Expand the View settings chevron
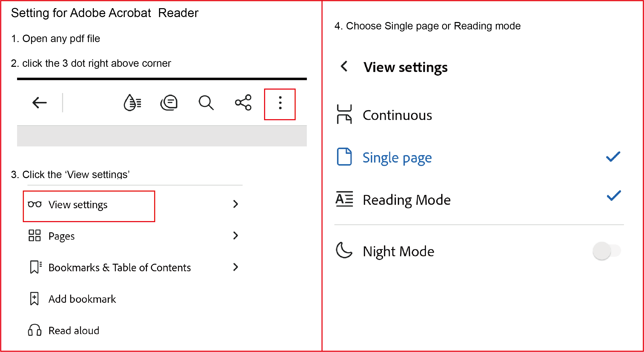This screenshot has width=644, height=352. [235, 204]
